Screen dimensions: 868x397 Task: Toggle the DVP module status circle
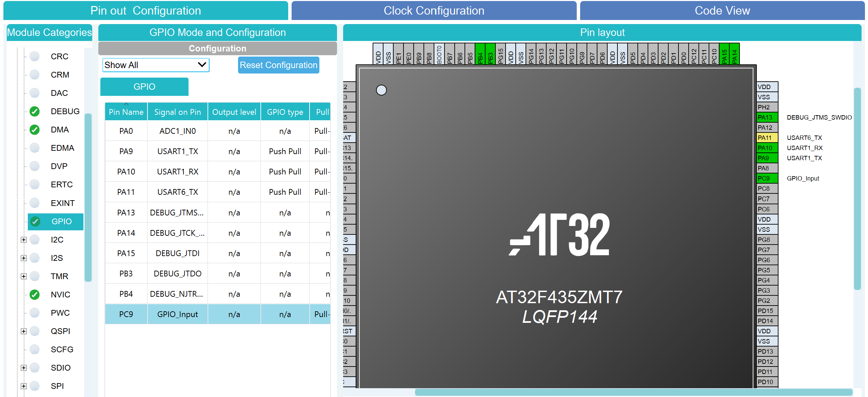pyautogui.click(x=35, y=166)
